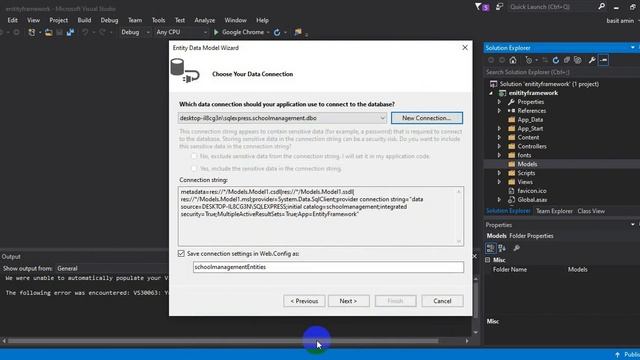Expand the References node
This screenshot has height=360, width=640.
499,111
